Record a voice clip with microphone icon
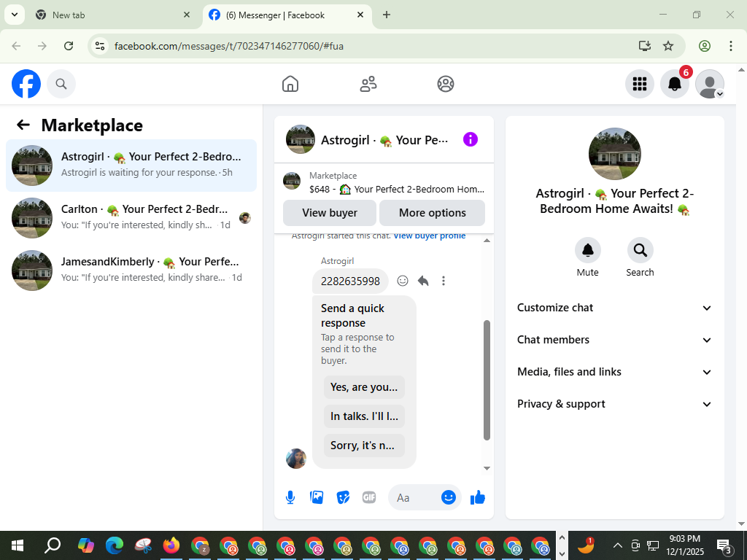747x560 pixels. pyautogui.click(x=290, y=497)
